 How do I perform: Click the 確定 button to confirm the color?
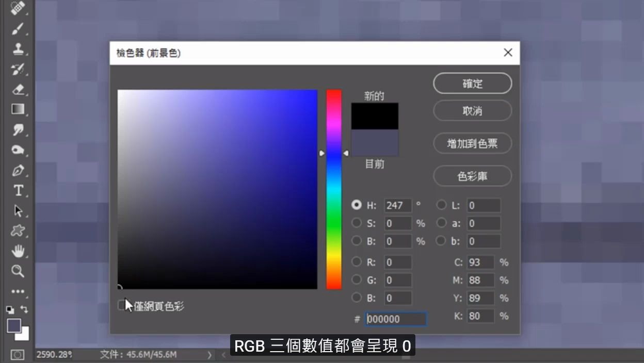pyautogui.click(x=472, y=83)
